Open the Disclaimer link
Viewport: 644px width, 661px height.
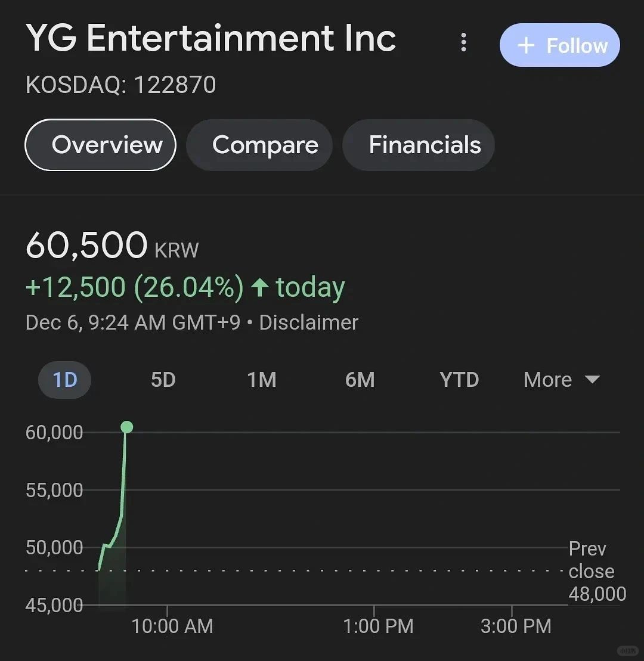(x=309, y=323)
